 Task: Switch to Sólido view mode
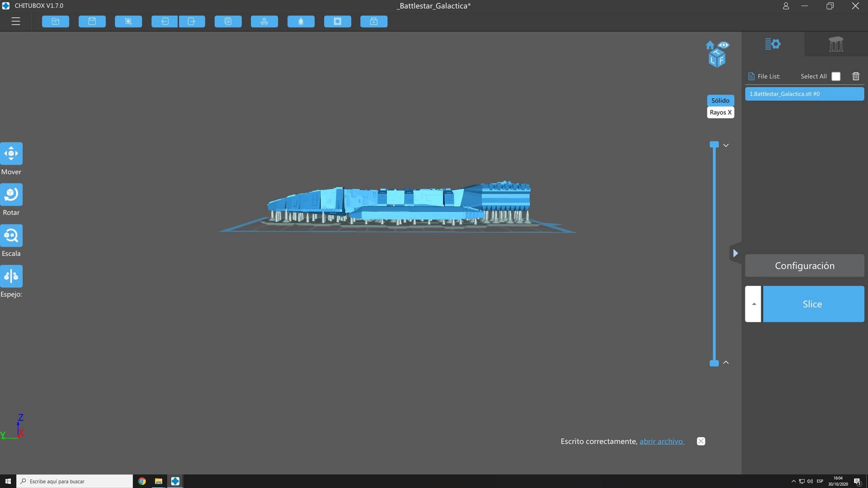[x=720, y=100]
